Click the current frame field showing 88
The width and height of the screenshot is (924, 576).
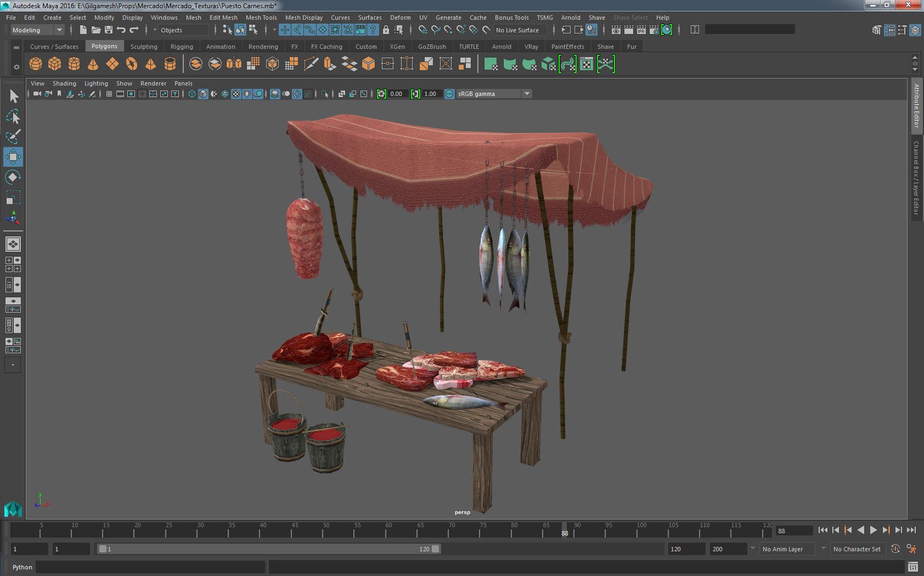tap(793, 530)
